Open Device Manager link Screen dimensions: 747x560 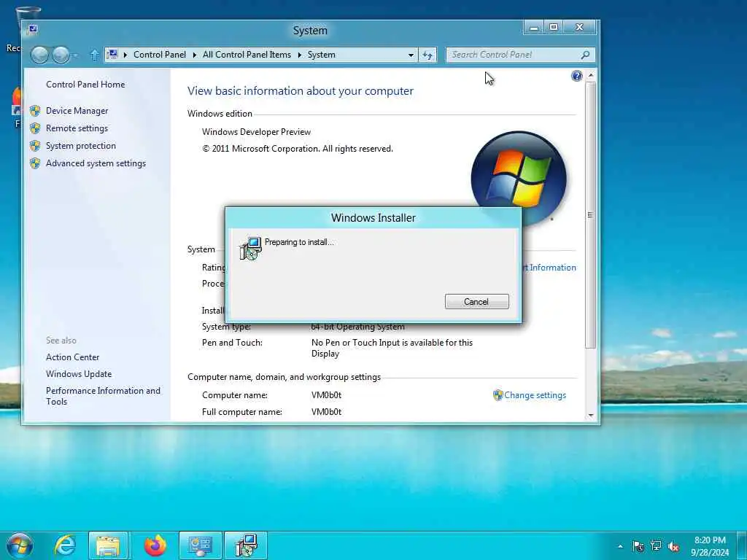(x=77, y=111)
